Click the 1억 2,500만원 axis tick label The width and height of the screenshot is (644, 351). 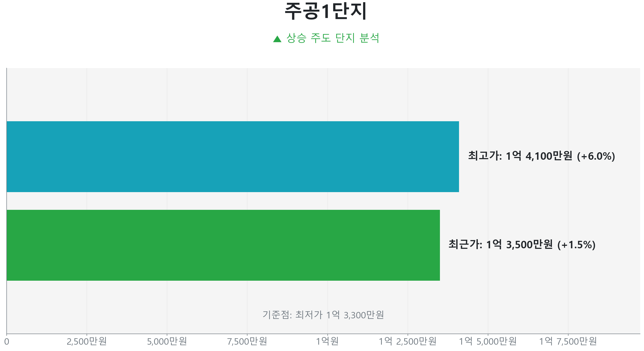pyautogui.click(x=407, y=342)
